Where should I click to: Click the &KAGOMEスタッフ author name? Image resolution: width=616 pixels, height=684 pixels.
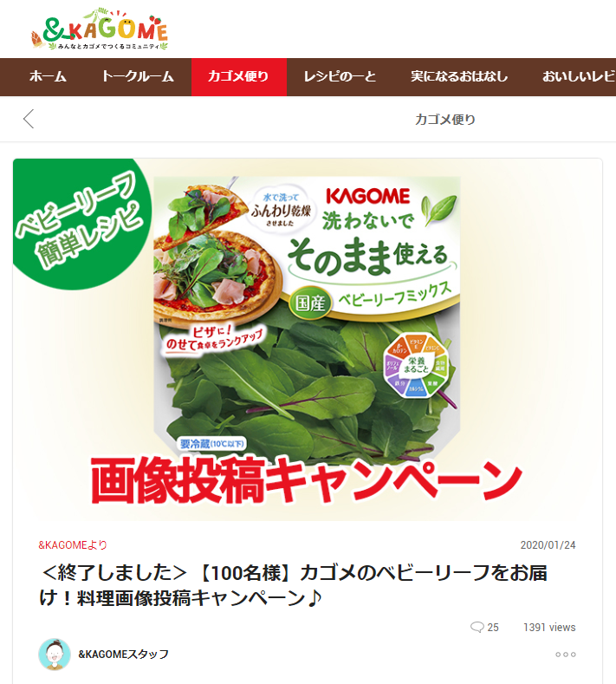[x=123, y=655]
